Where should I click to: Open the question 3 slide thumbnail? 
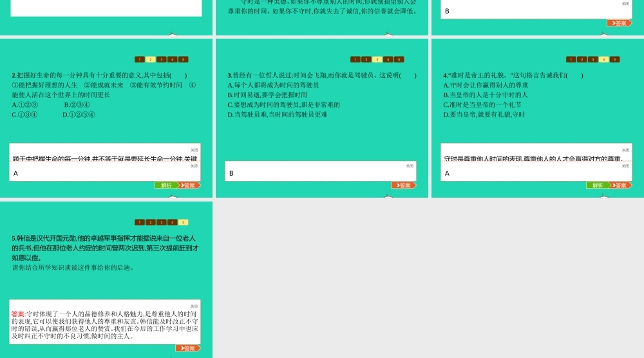[x=322, y=118]
